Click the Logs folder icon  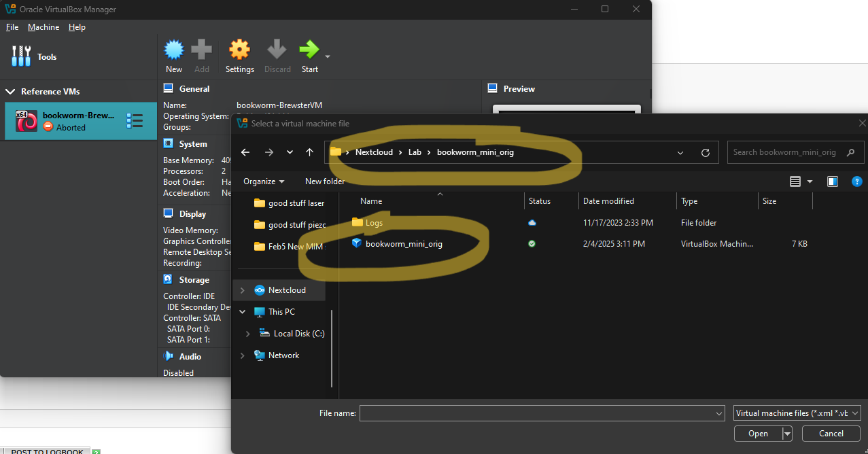358,222
